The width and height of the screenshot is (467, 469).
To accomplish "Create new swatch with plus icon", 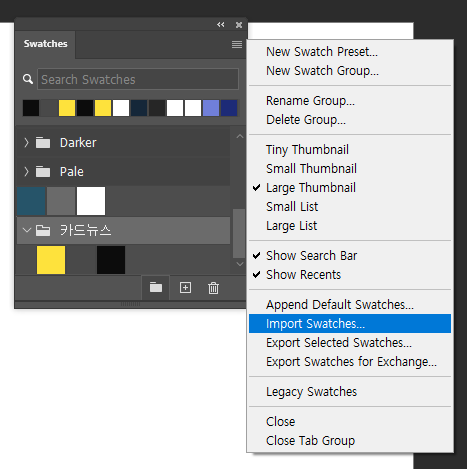I will (185, 287).
